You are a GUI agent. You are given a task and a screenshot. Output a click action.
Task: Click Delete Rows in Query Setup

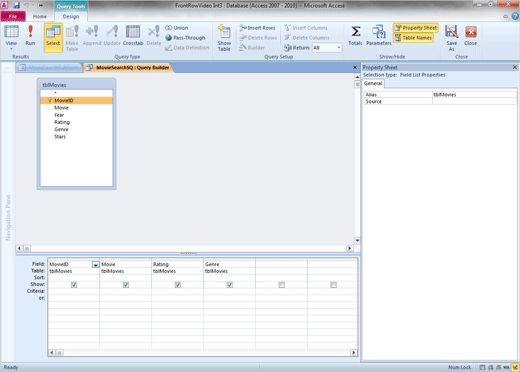click(258, 38)
